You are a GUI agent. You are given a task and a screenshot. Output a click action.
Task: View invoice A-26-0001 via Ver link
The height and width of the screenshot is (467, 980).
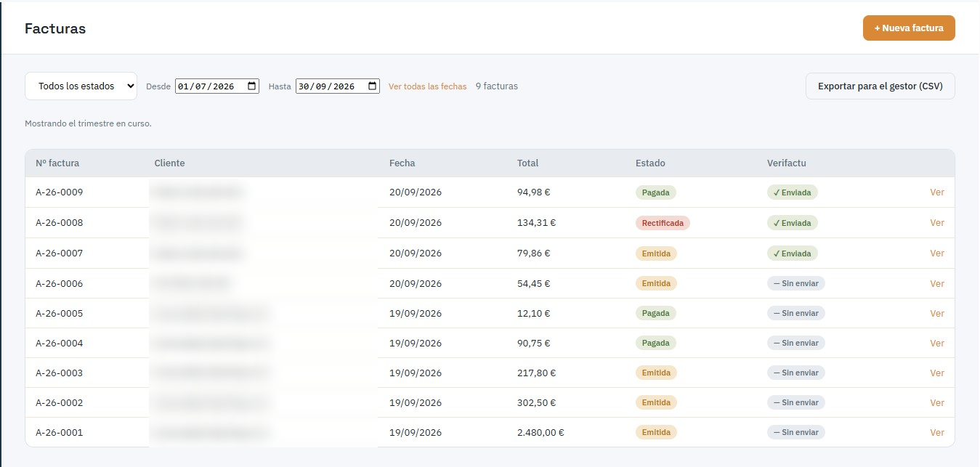[937, 432]
